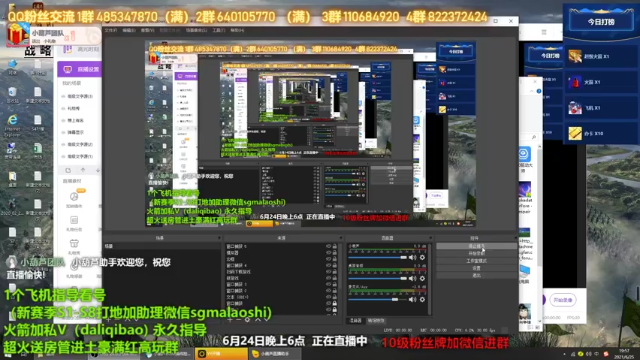Open 小葫芦直播助手 taskbar item
This screenshot has width=640, height=360.
pos(275,353)
